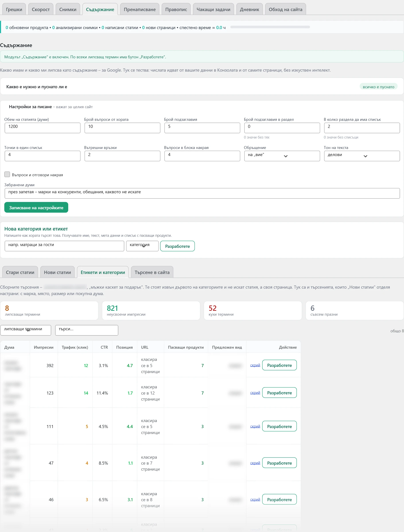Click the скрий link in the 123 row
Image resolution: width=404 pixels, height=532 pixels.
click(x=255, y=392)
